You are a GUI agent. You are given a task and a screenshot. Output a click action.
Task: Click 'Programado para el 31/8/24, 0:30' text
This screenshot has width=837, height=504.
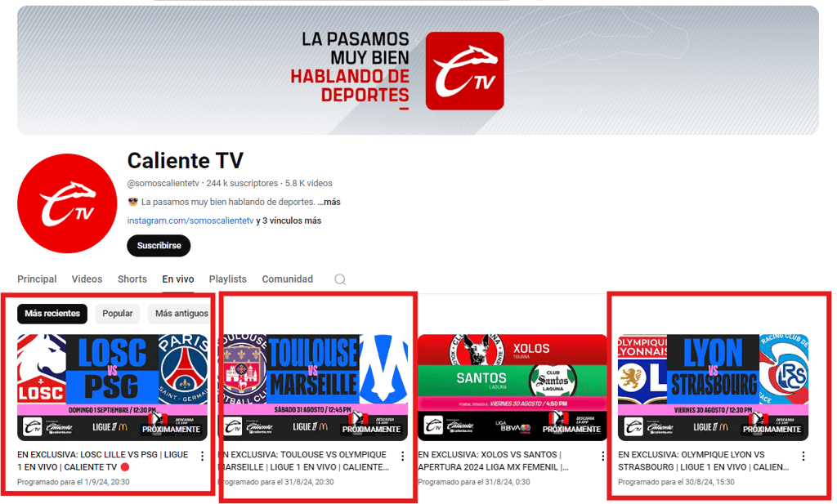point(474,482)
